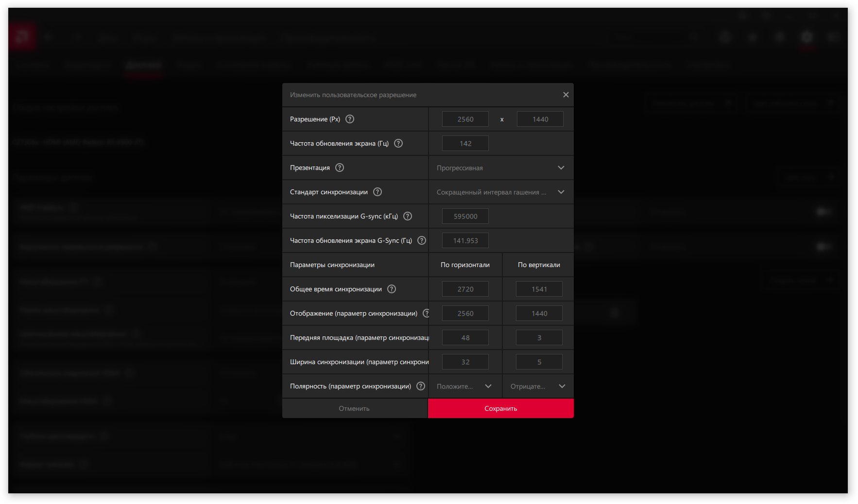Viewport: 858px width, 504px height.
Task: Click help icon for Частота пикселизации G-sync
Action: click(x=408, y=216)
